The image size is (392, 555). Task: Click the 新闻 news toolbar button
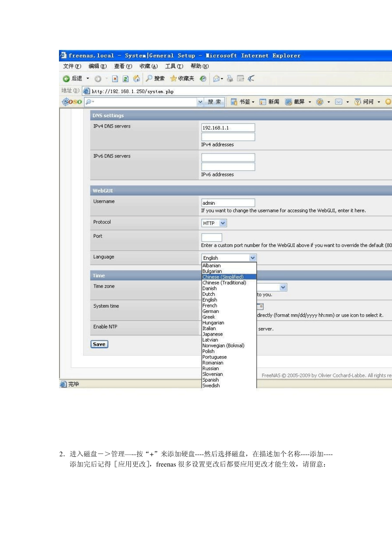pos(269,102)
